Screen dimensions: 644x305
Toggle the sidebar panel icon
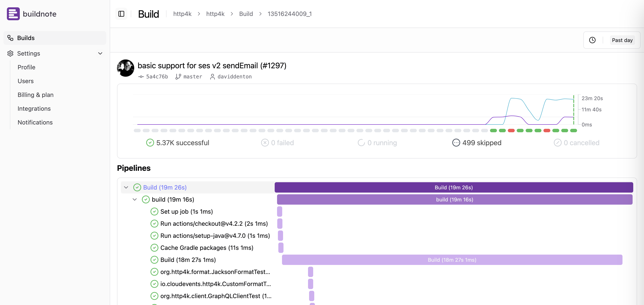(121, 14)
